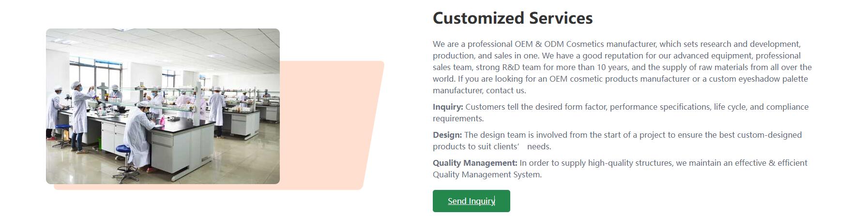Click the text Quality Management System.
Screen dimensions: 868x216
[487, 174]
